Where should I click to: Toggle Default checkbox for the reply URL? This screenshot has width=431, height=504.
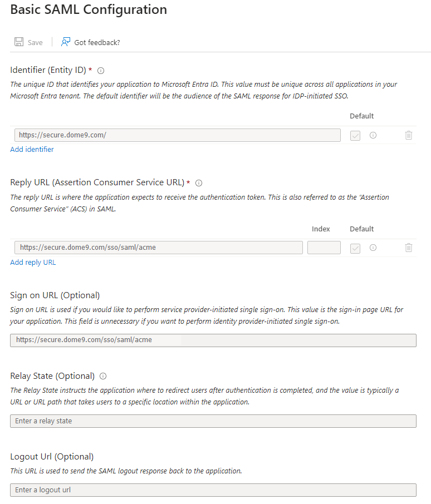click(x=355, y=248)
